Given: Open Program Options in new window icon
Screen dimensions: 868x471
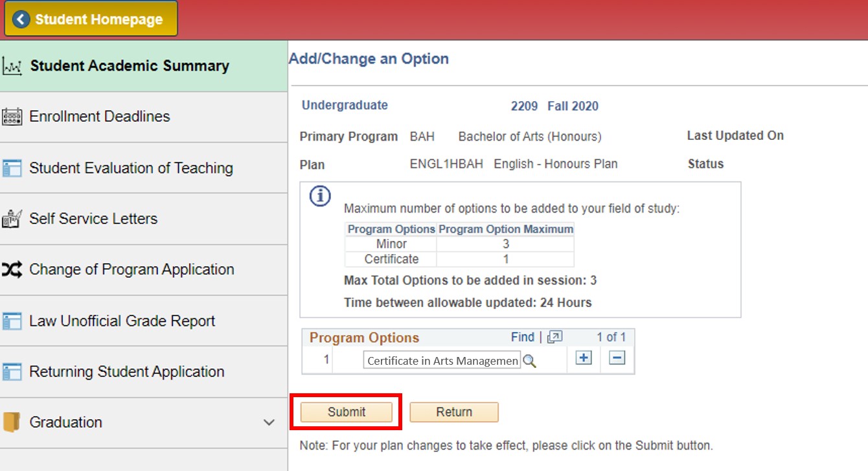Looking at the screenshot, I should pos(553,337).
